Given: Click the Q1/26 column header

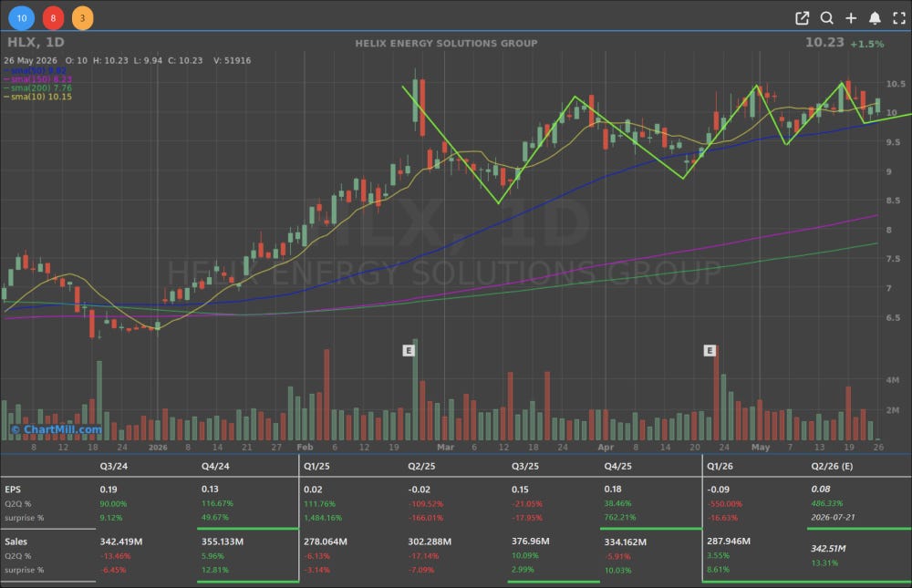Looking at the screenshot, I should 720,466.
